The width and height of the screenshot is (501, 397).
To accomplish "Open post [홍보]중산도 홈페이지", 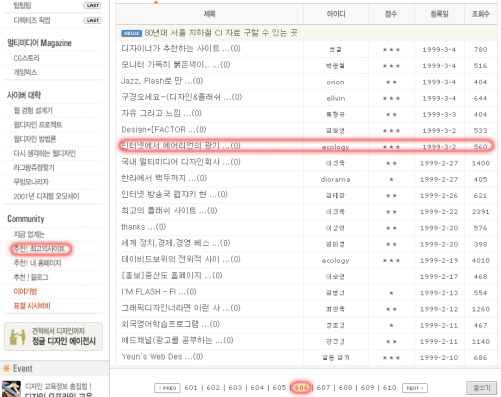I will [x=172, y=276].
